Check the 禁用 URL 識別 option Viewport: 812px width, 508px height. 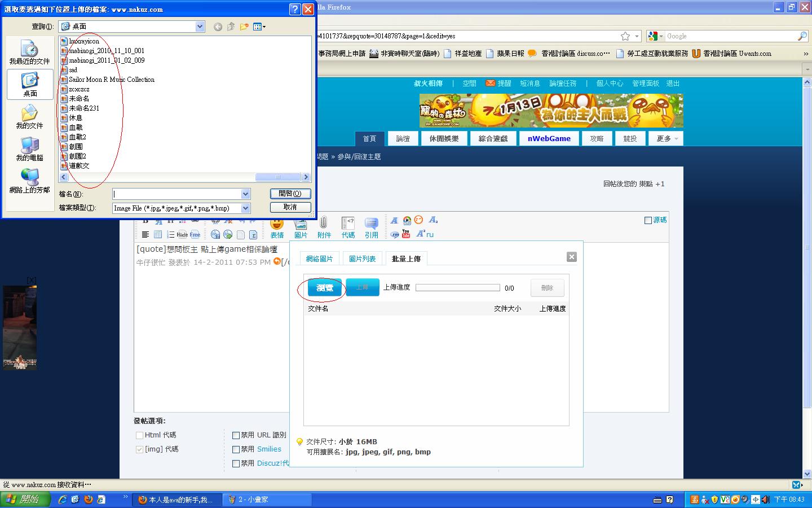[236, 435]
